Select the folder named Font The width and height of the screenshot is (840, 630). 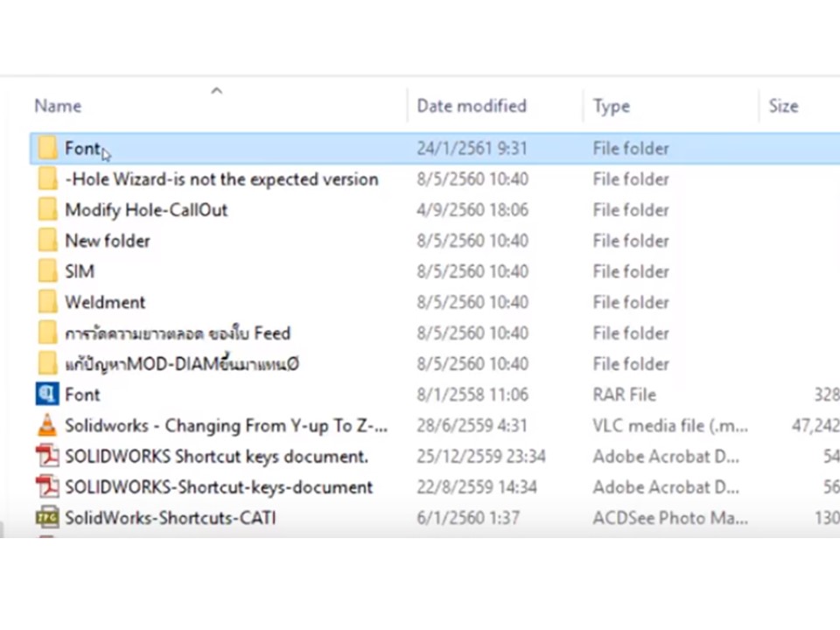point(82,149)
